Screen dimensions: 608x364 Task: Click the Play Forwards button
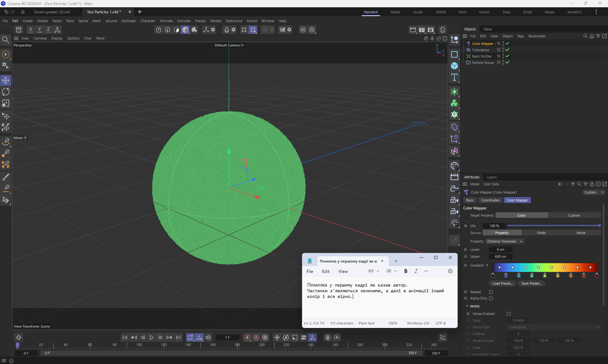151,337
